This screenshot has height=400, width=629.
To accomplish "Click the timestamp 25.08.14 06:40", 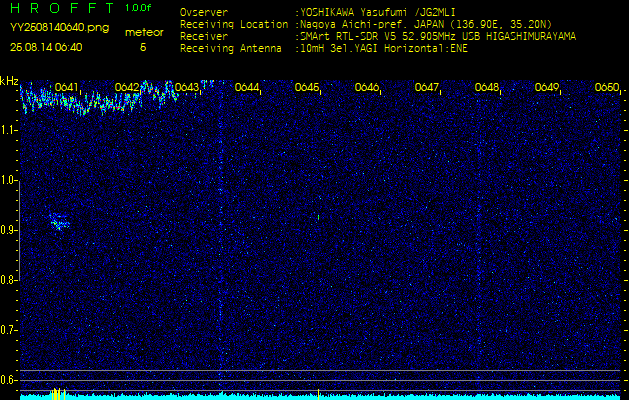I will [46, 47].
